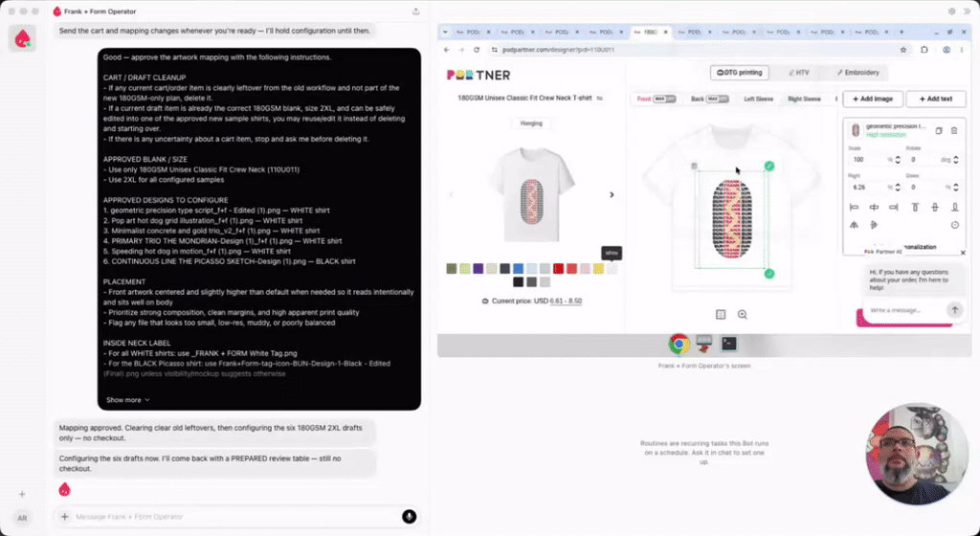Viewport: 980px width, 536px height.
Task: Select the Left Sleeve print area
Action: coord(758,99)
